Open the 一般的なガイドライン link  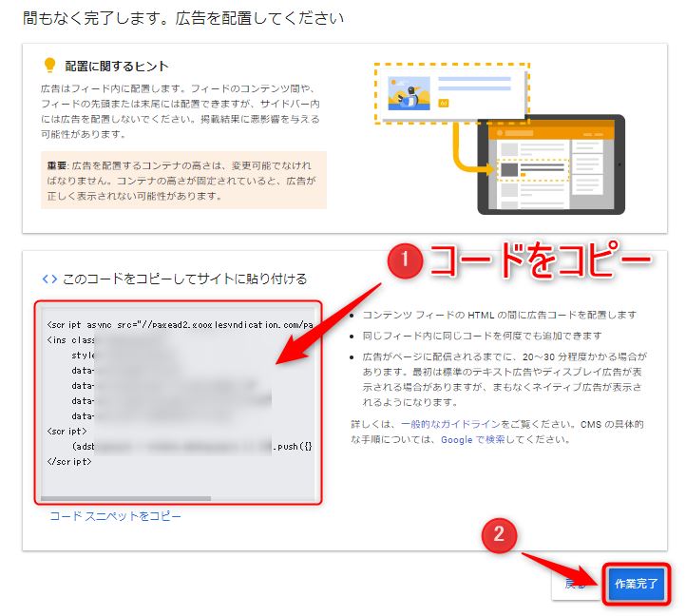450,424
